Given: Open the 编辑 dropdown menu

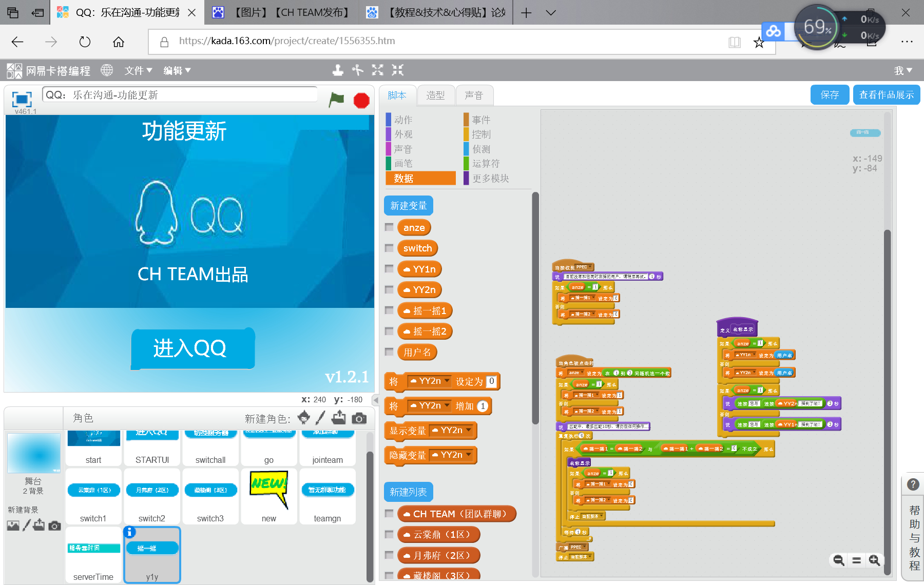Looking at the screenshot, I should [177, 70].
